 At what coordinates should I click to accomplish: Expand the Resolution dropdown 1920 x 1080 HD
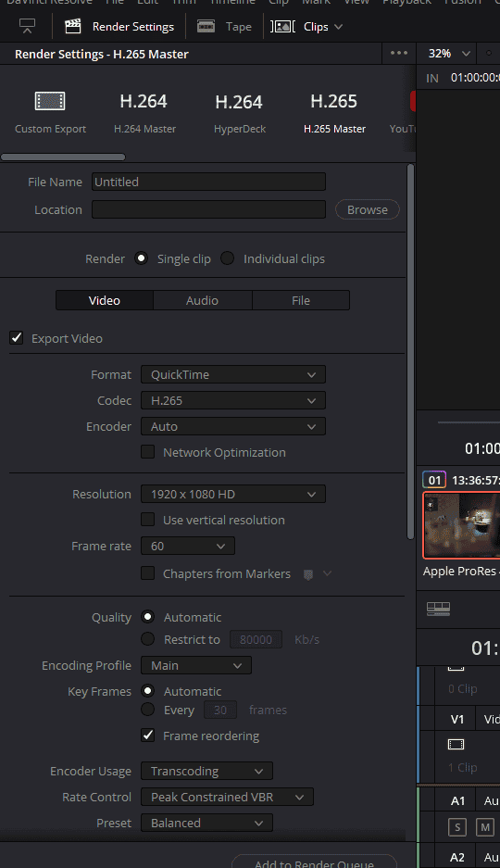tap(233, 494)
